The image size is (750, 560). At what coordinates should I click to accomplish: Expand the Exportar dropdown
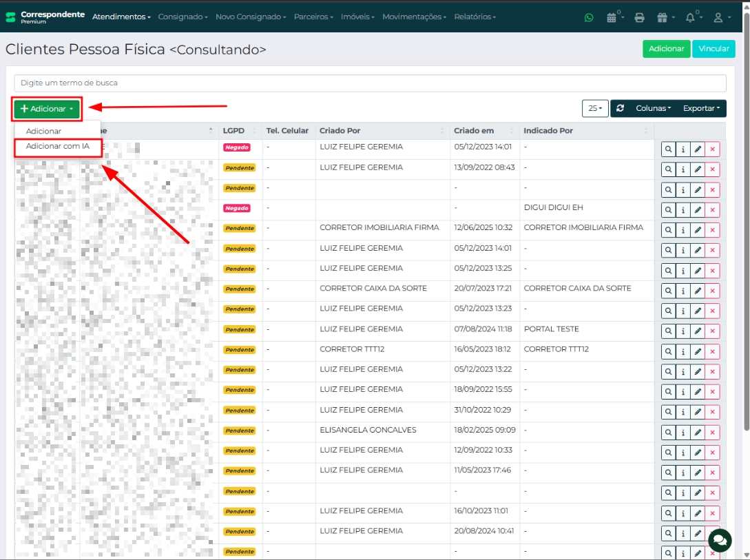click(700, 108)
